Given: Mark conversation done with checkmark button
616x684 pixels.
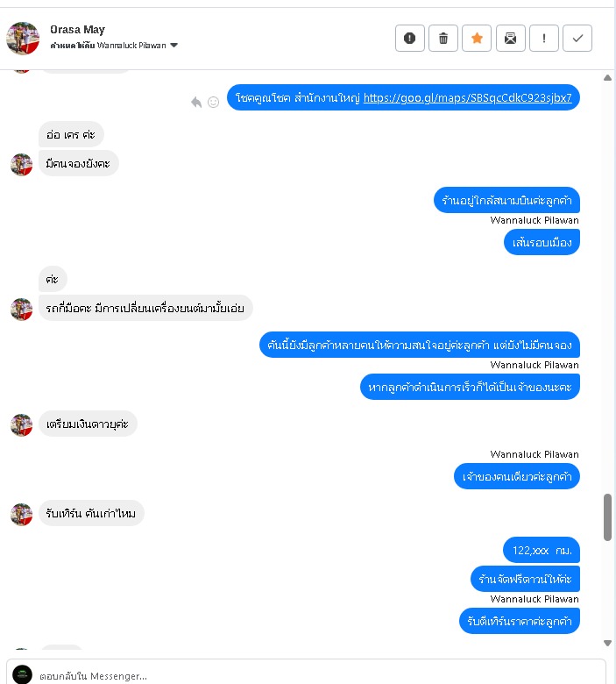Looking at the screenshot, I should pyautogui.click(x=577, y=39).
